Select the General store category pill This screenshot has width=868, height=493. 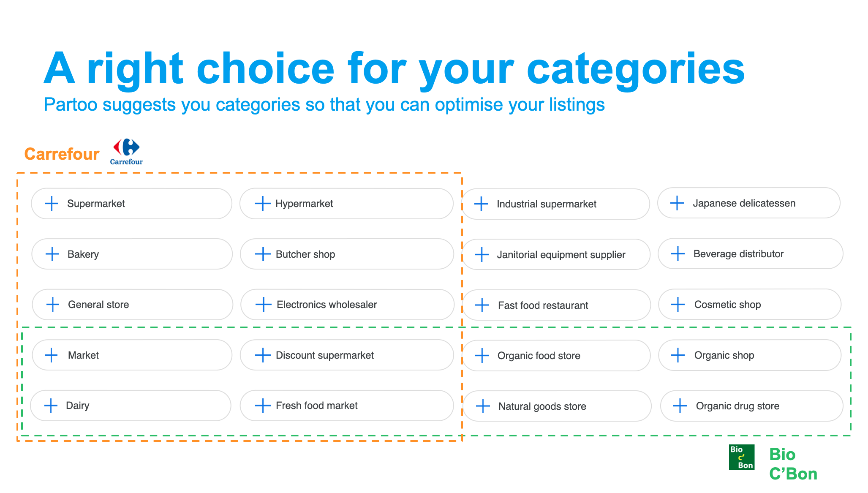tap(133, 305)
